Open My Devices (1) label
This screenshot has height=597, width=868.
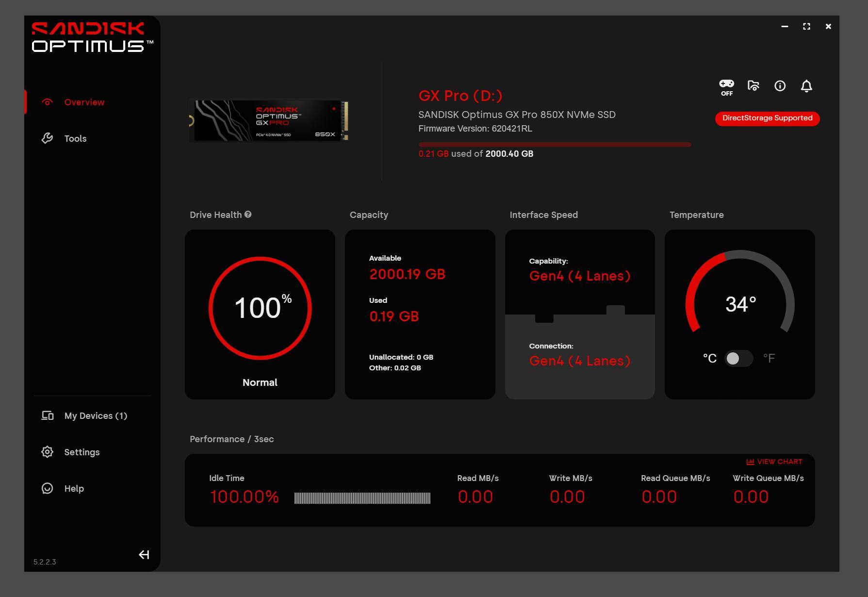[x=96, y=415]
